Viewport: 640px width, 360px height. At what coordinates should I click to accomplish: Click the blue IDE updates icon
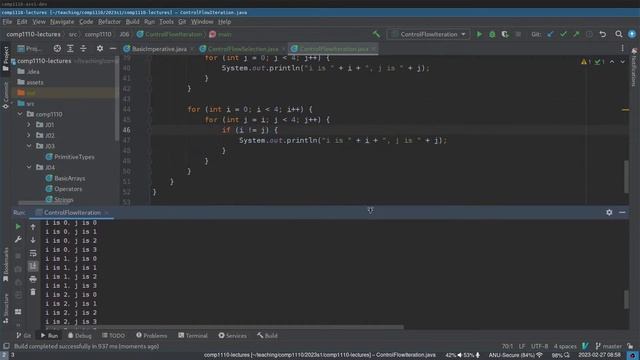click(632, 34)
